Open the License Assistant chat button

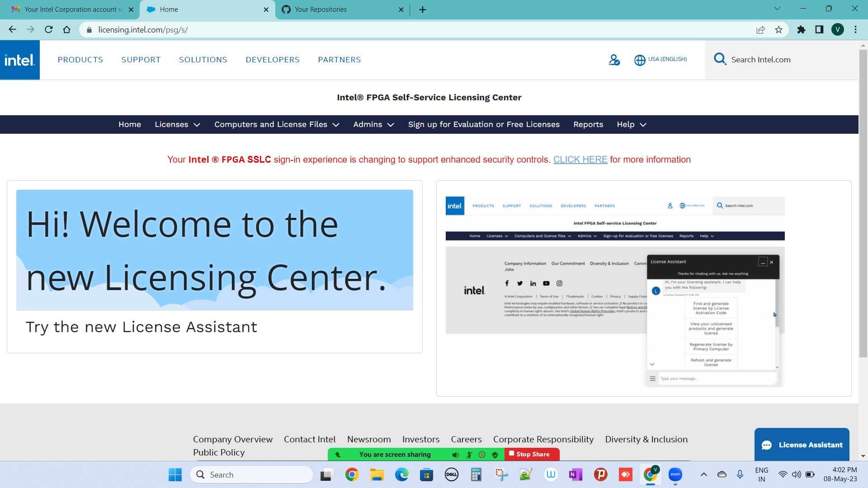point(802,445)
